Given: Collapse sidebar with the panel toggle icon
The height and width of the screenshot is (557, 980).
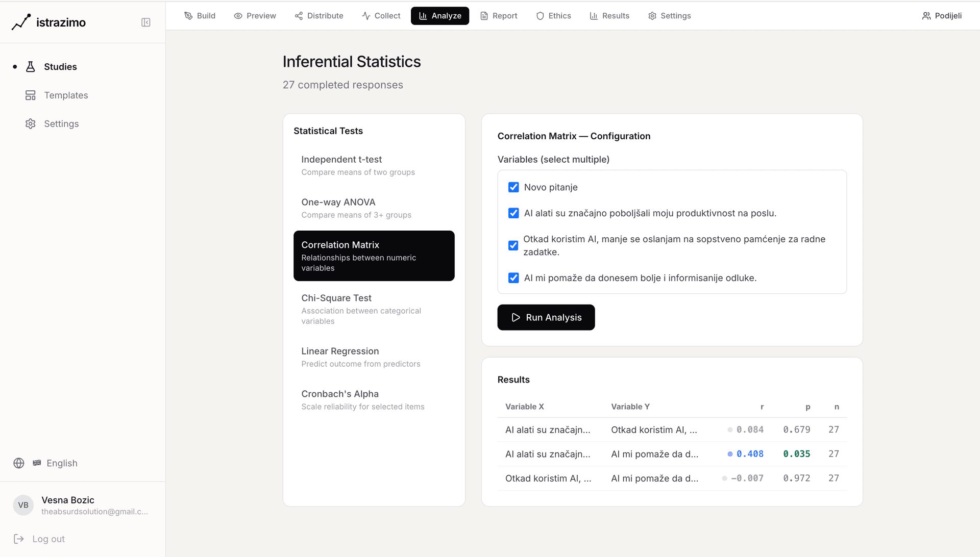Looking at the screenshot, I should (146, 22).
